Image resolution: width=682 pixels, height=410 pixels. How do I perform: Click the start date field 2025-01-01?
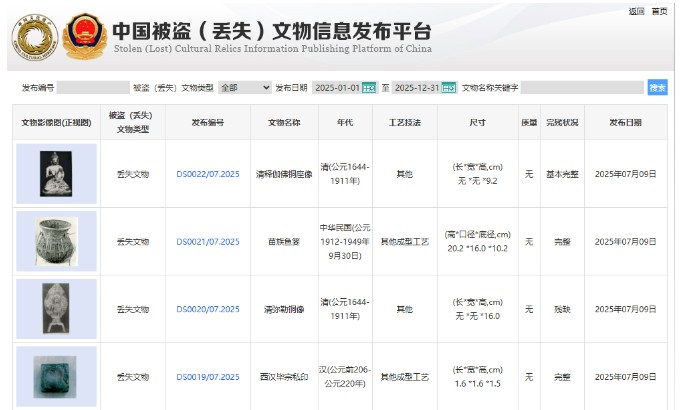coord(336,88)
